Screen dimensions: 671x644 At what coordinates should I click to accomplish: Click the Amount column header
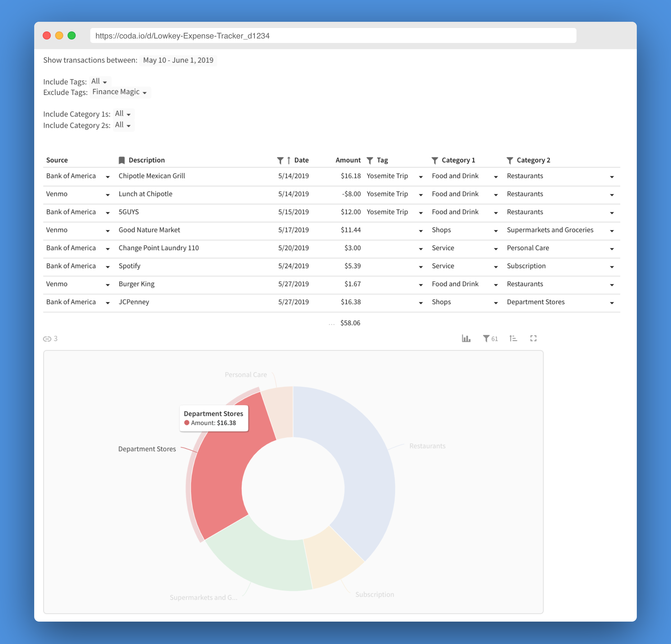[348, 160]
